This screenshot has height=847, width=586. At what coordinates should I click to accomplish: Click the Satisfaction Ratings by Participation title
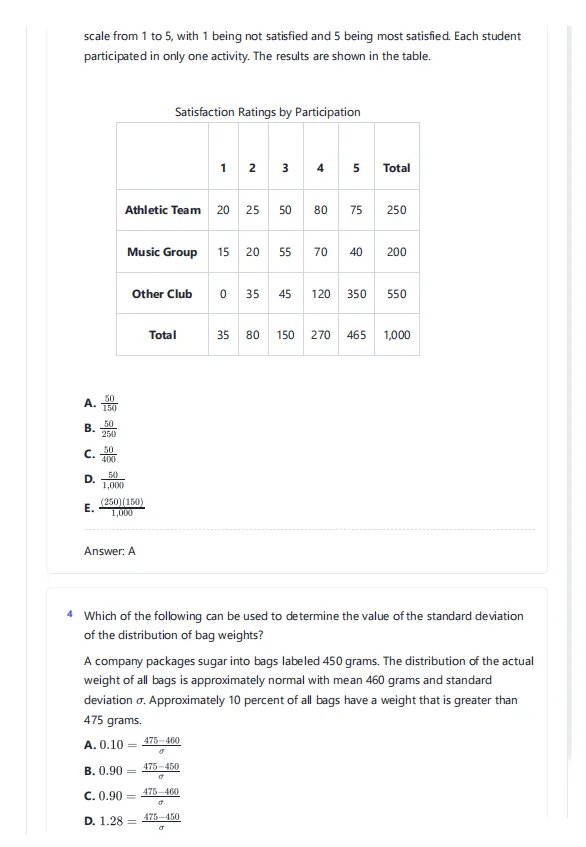click(x=267, y=112)
